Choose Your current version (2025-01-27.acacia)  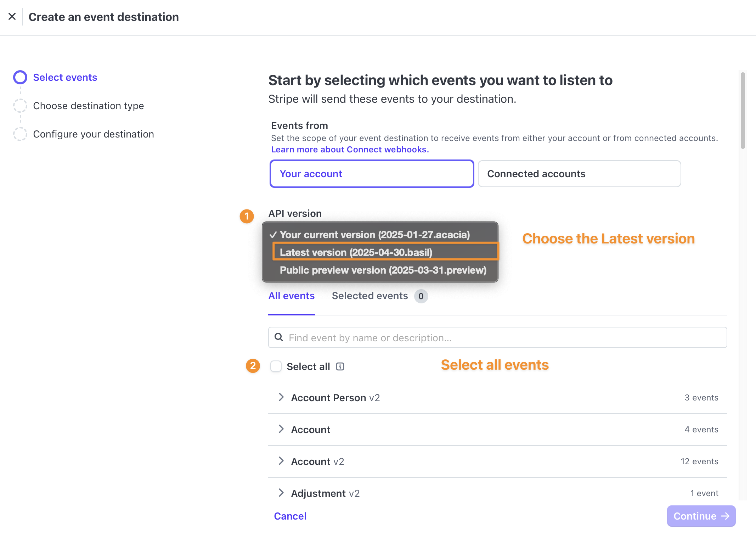(380, 235)
